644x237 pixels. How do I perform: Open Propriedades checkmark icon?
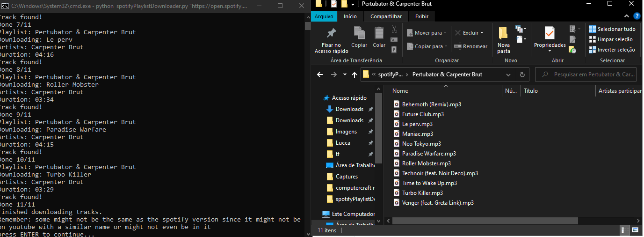(550, 33)
